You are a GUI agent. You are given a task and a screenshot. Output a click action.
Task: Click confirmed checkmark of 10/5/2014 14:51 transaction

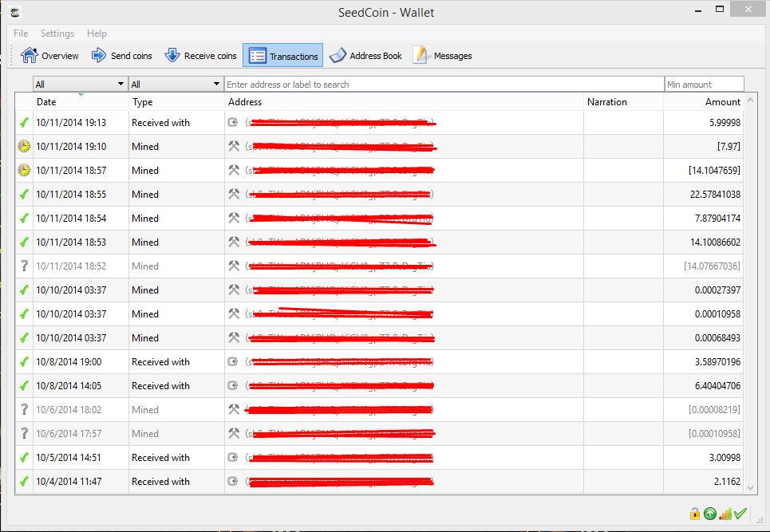click(24, 457)
